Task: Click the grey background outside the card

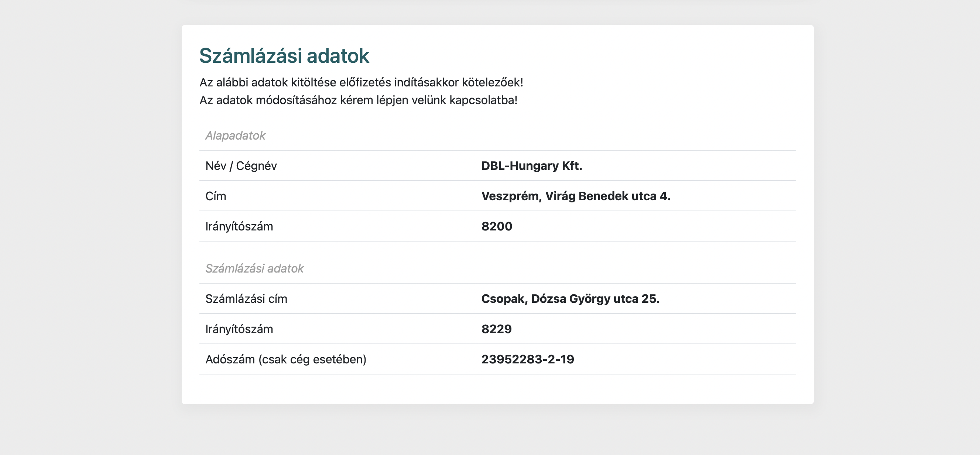Action: tap(91, 228)
